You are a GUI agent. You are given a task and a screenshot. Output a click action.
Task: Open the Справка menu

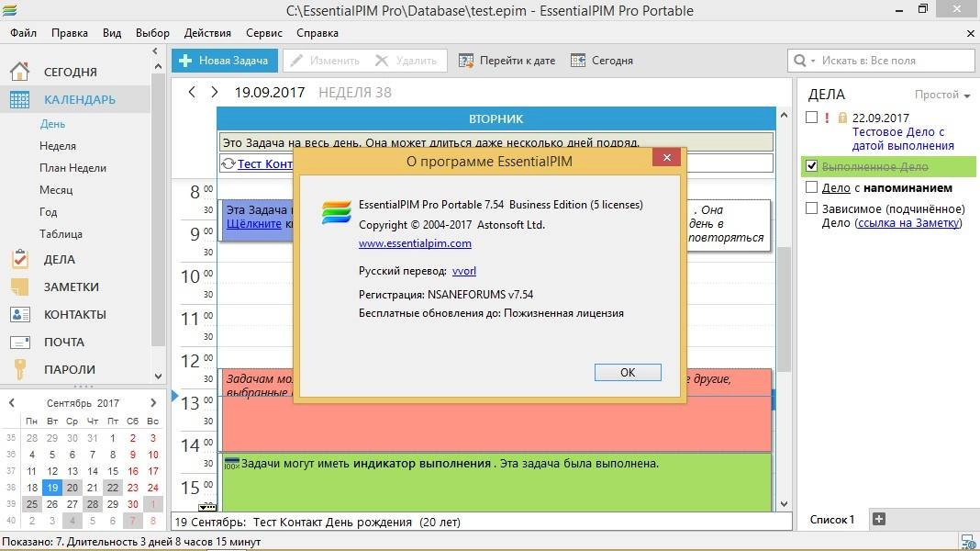(317, 33)
